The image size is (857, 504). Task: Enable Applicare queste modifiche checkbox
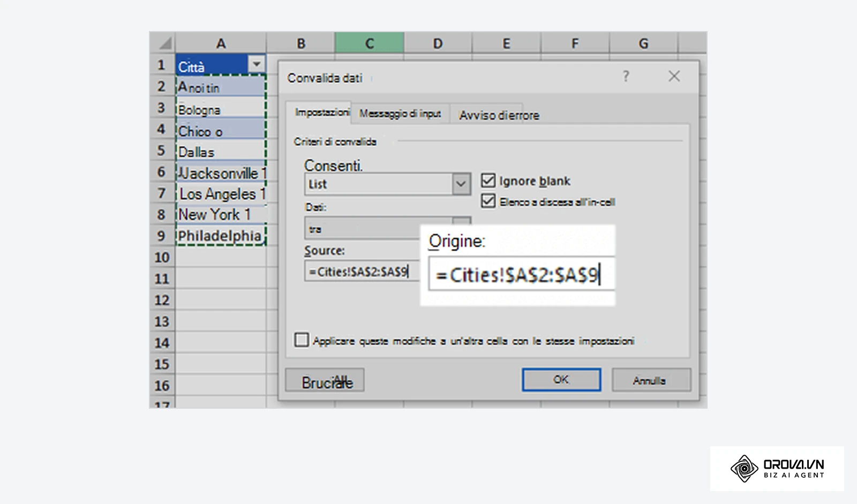(302, 340)
